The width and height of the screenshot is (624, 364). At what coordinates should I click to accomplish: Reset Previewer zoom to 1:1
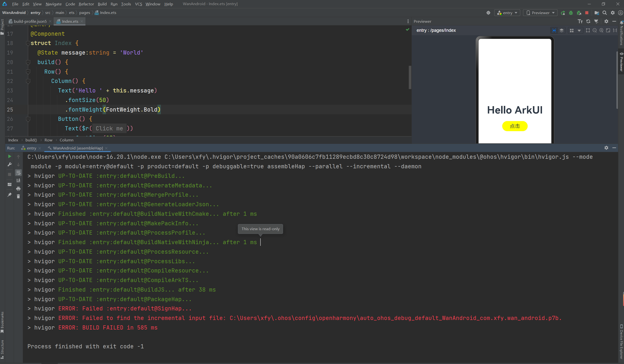tap(615, 30)
